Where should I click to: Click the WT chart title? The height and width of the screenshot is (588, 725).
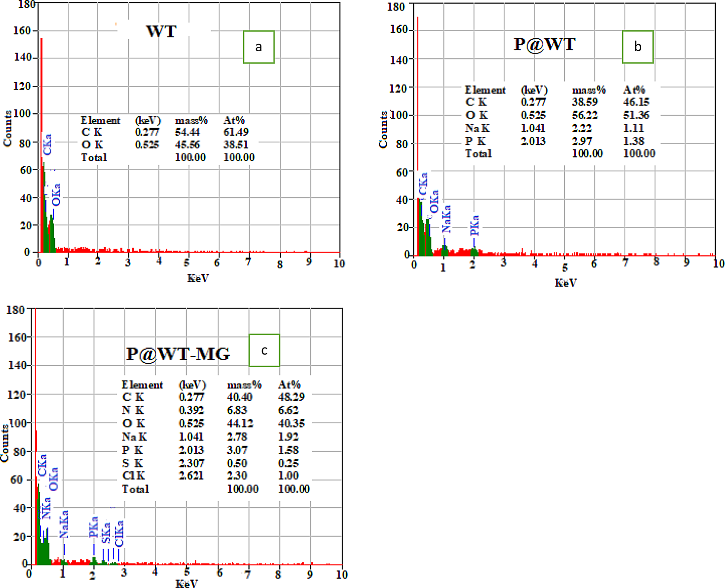(x=161, y=32)
